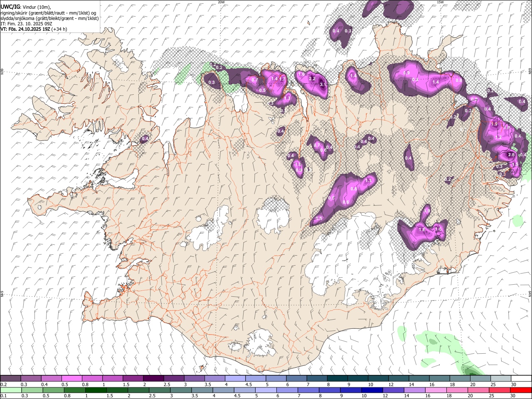Click the "IT: Fim. 23. 10. 2025 09Z" line
This screenshot has height=399, width=532.
(26, 24)
